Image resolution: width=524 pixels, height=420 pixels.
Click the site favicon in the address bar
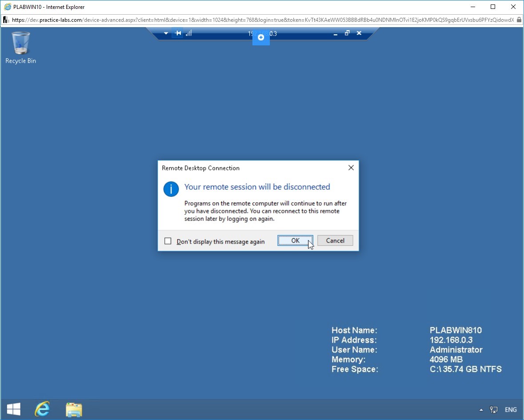[x=6, y=20]
